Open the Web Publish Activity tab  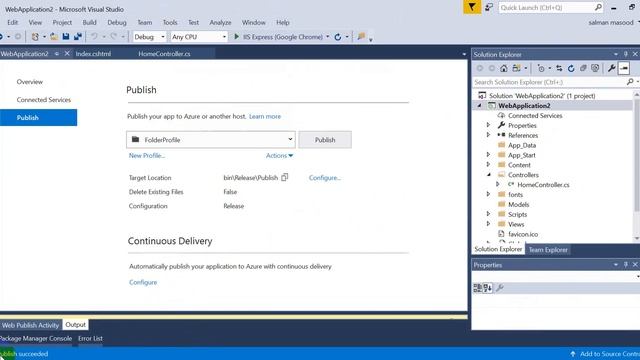(30, 325)
